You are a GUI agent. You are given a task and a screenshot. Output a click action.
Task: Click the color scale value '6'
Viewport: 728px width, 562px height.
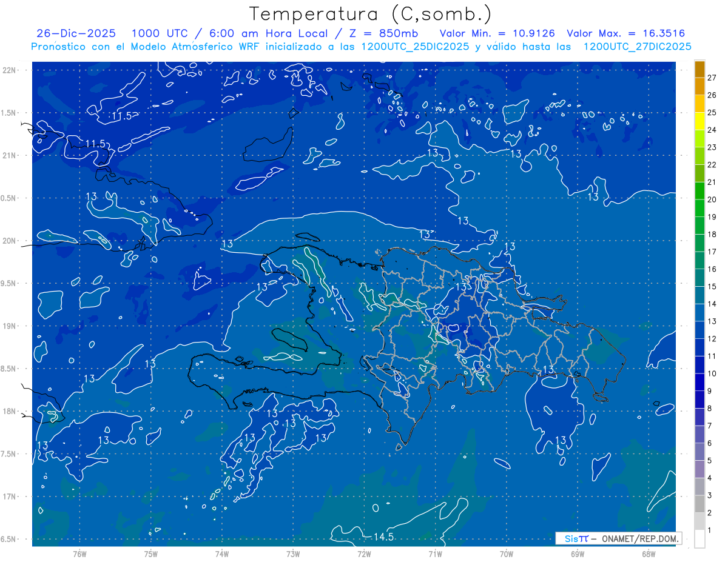[x=710, y=443]
